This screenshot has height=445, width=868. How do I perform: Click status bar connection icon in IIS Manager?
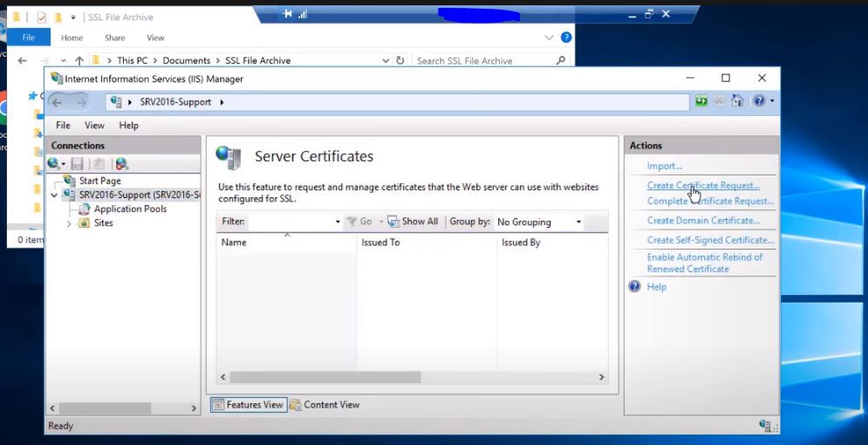(766, 426)
